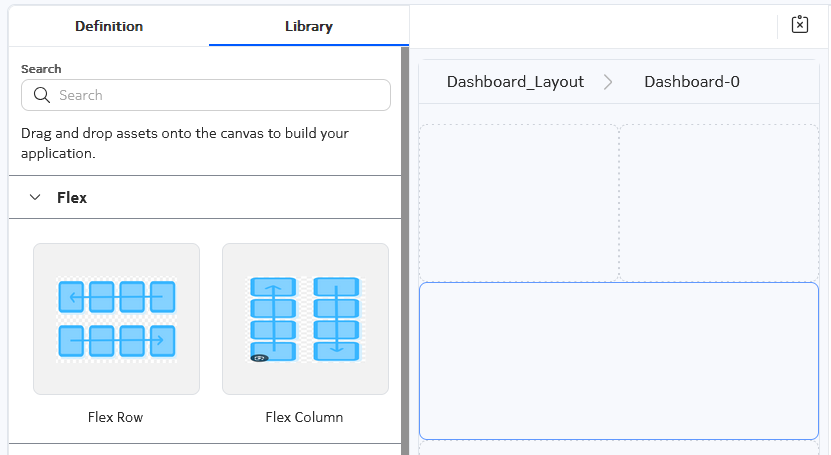Image resolution: width=831 pixels, height=455 pixels.
Task: Click dark oval badge on Flex Column tile
Action: tap(259, 358)
